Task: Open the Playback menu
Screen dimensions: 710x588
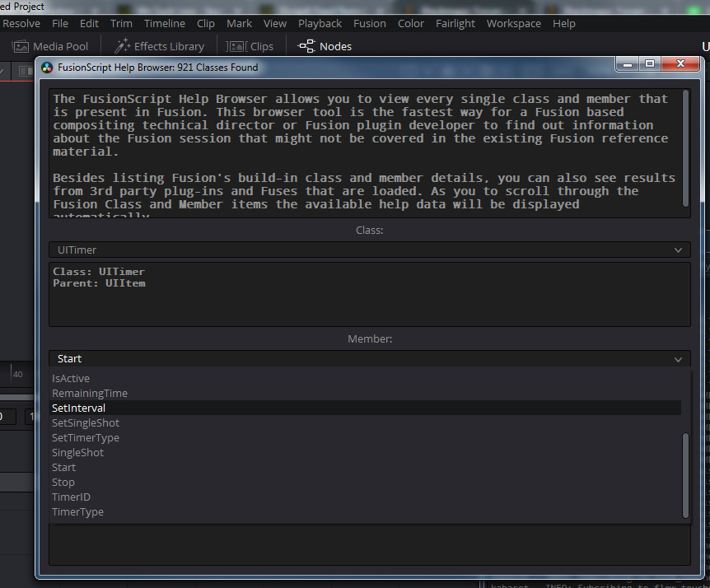Action: point(320,24)
